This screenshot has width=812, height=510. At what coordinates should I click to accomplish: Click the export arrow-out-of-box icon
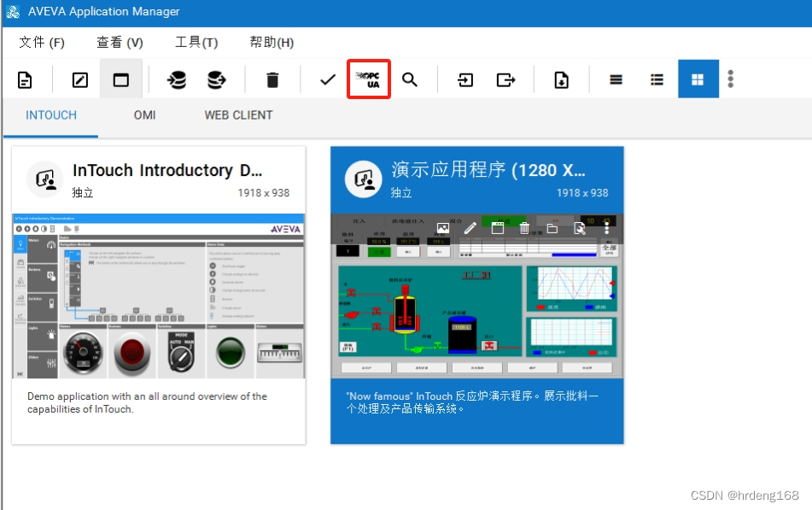[505, 79]
